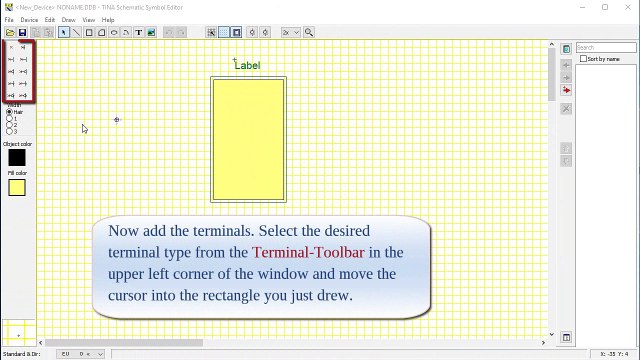Click the teal library icon beside Search
This screenshot has width=640, height=360.
pyautogui.click(x=566, y=49)
